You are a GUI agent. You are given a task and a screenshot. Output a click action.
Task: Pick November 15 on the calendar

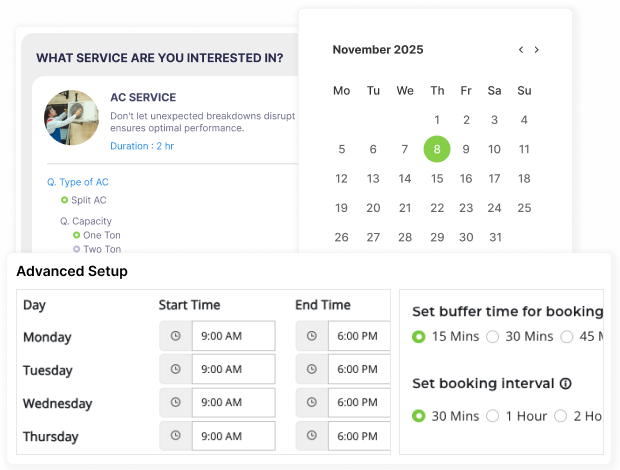(x=436, y=179)
